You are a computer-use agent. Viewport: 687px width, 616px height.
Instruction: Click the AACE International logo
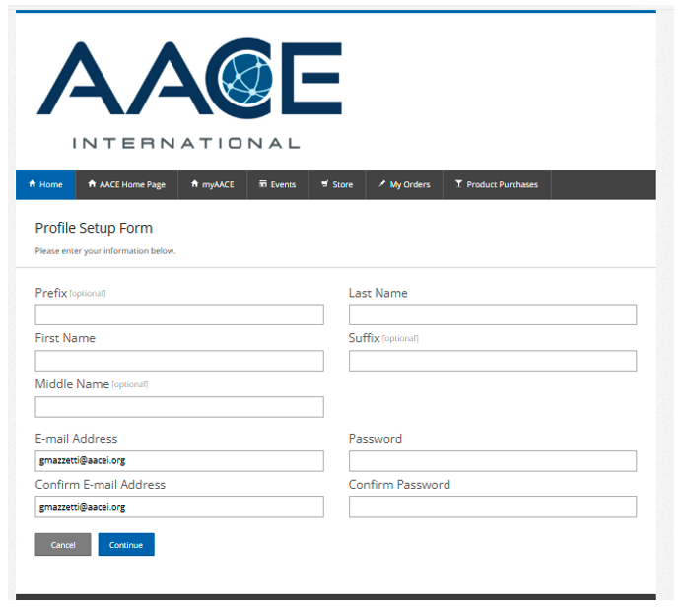189,93
